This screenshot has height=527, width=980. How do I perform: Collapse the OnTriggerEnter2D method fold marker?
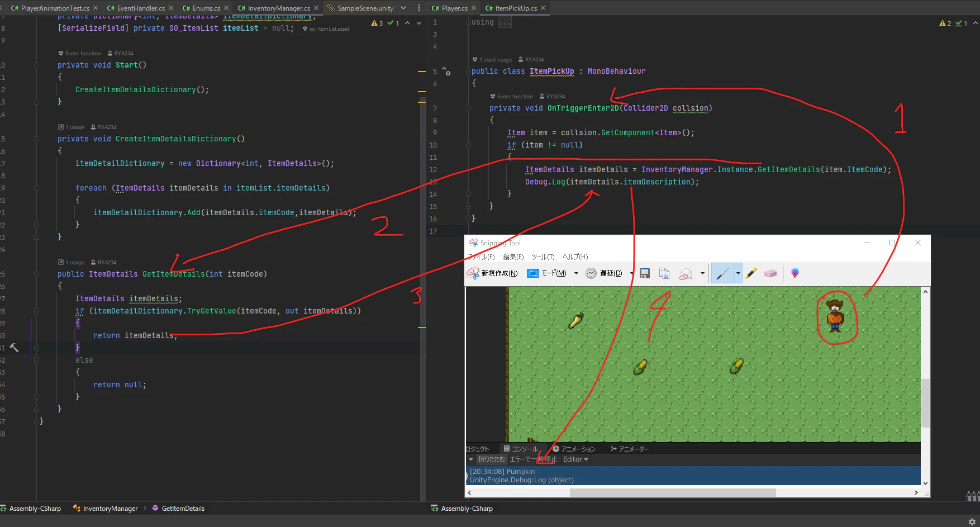coord(468,108)
